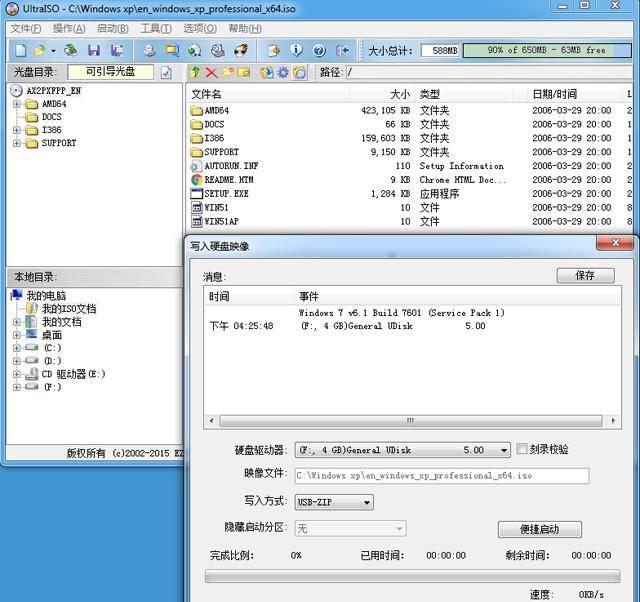Viewport: 640px width, 602px height.
Task: Open the 选项(O) menu
Action: tap(200, 29)
